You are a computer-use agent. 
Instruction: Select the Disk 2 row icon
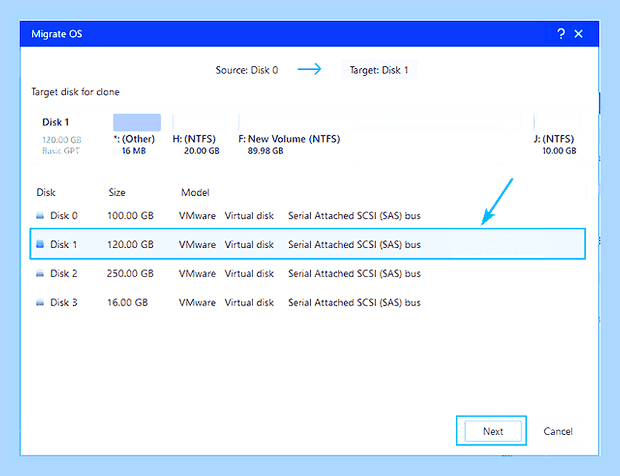[x=40, y=273]
